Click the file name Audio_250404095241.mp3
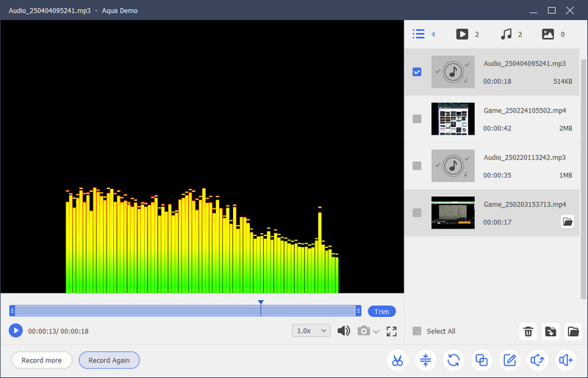Image resolution: width=588 pixels, height=378 pixels. pyautogui.click(x=524, y=63)
